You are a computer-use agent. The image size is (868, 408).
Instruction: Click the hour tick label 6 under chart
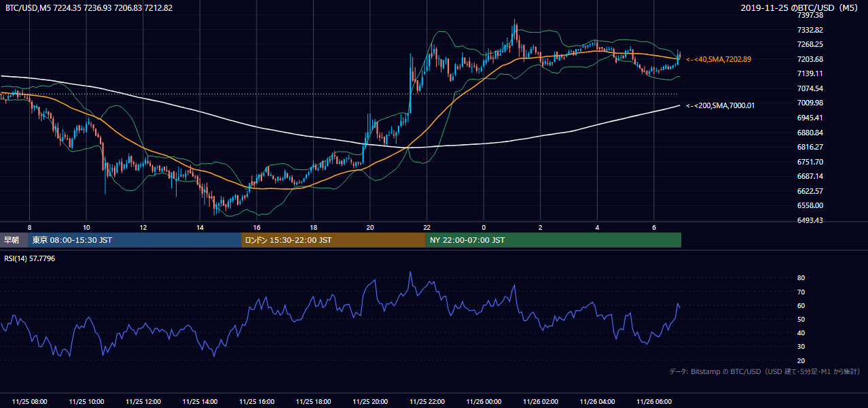[654, 227]
